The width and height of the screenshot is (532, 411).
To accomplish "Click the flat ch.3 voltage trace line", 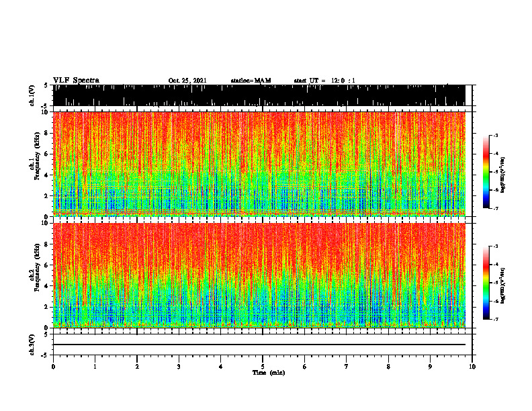I will click(x=259, y=345).
